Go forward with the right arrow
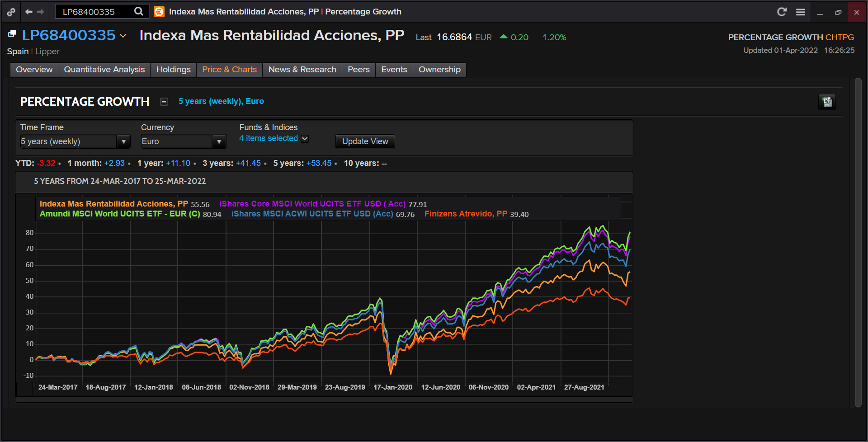The width and height of the screenshot is (868, 442). (x=41, y=12)
